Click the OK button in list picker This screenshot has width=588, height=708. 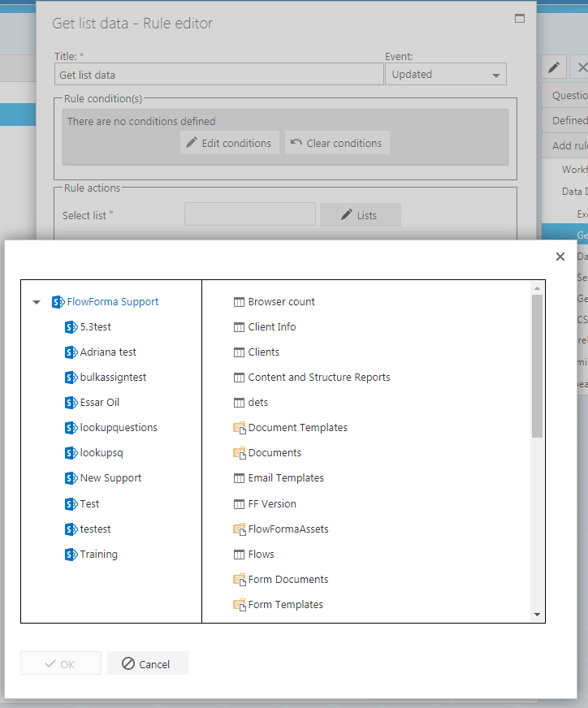click(x=61, y=663)
